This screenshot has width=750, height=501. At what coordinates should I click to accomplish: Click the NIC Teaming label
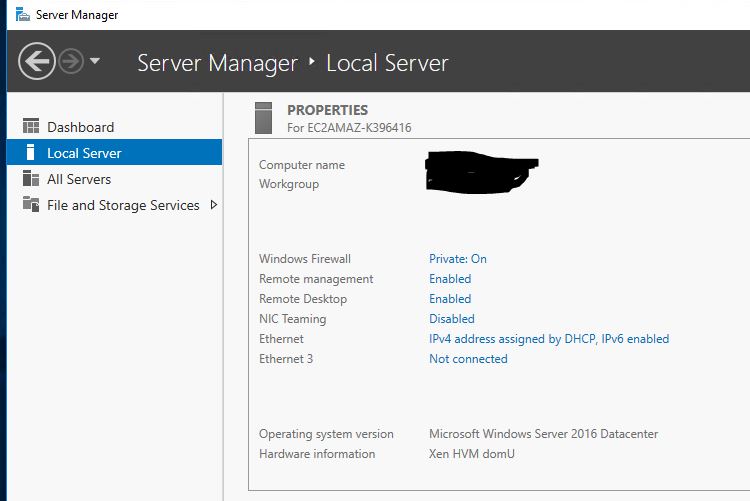293,319
